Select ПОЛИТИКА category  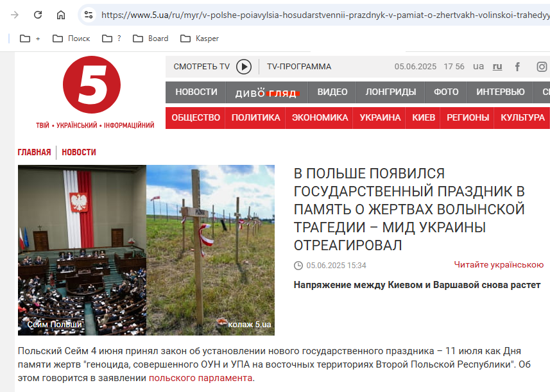tap(255, 118)
